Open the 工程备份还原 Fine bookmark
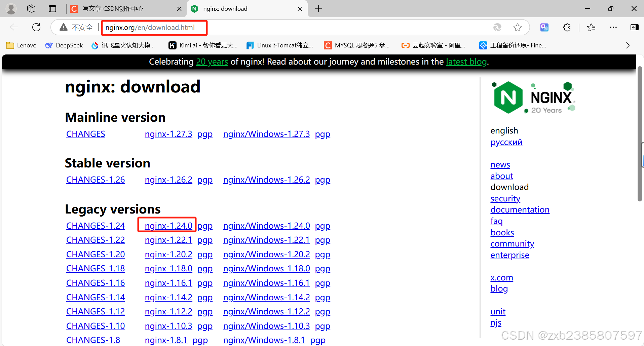Image resolution: width=644 pixels, height=346 pixels. click(513, 45)
